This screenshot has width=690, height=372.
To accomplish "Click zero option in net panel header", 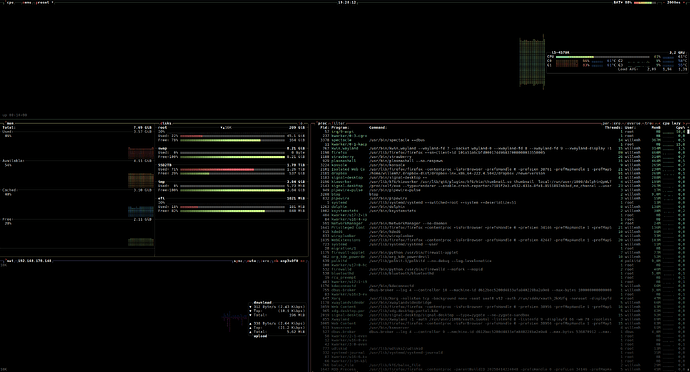I will coord(265,261).
